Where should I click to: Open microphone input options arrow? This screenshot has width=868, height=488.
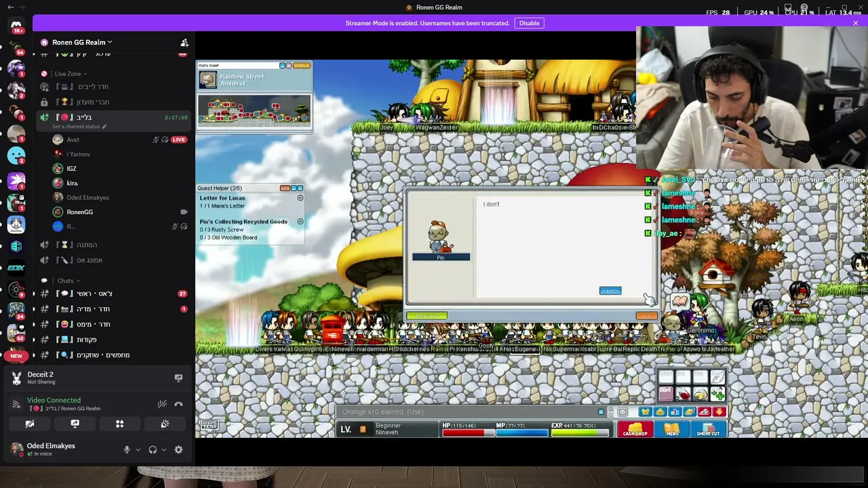pyautogui.click(x=138, y=449)
